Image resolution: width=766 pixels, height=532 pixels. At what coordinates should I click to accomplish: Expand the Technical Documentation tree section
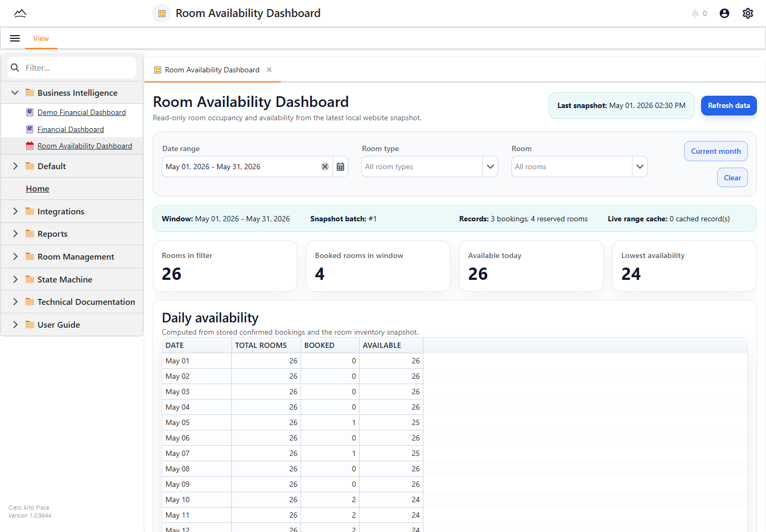(x=15, y=302)
